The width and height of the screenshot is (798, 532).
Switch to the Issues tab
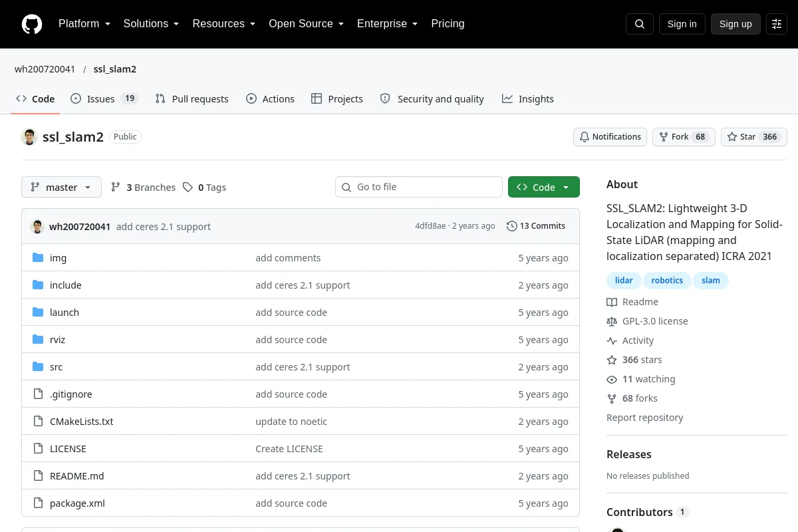[x=104, y=99]
